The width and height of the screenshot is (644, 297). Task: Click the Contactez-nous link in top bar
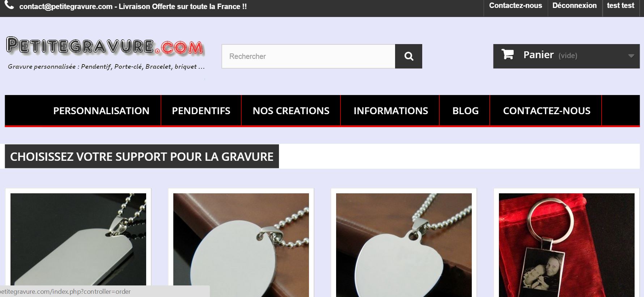[516, 6]
